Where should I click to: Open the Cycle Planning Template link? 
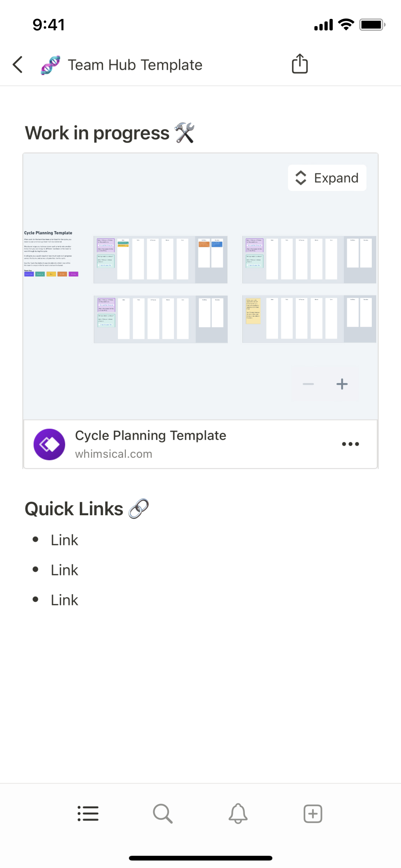tap(150, 435)
